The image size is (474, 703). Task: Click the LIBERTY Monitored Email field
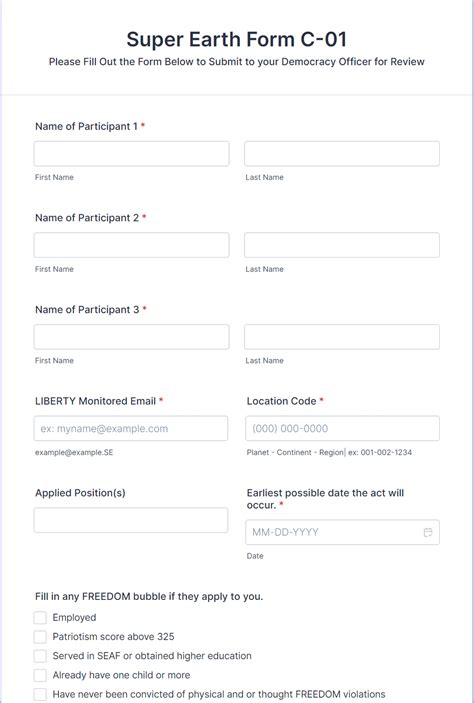[130, 429]
